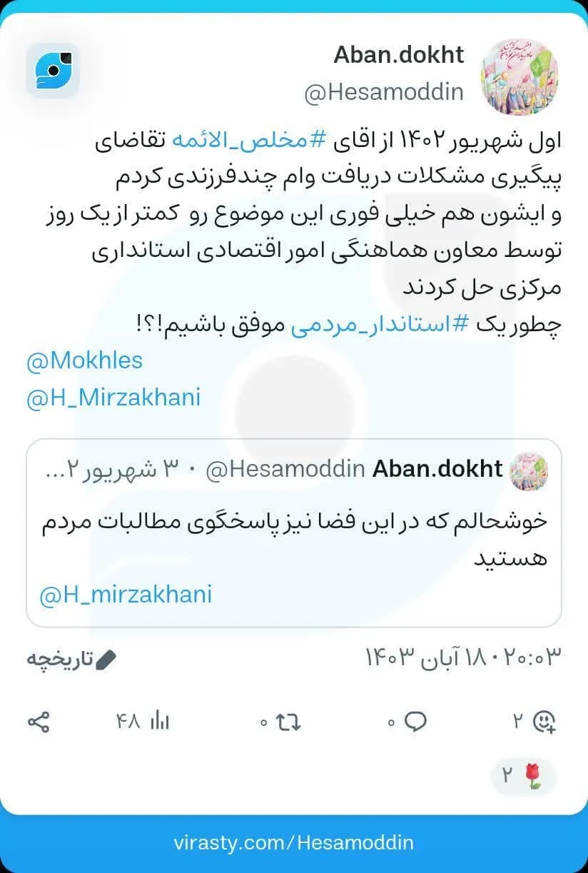Click the @Mokhles mention

pos(85,360)
